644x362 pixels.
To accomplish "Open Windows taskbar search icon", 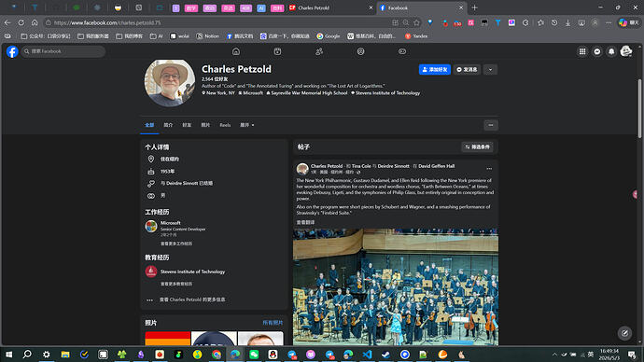I will click(27, 355).
